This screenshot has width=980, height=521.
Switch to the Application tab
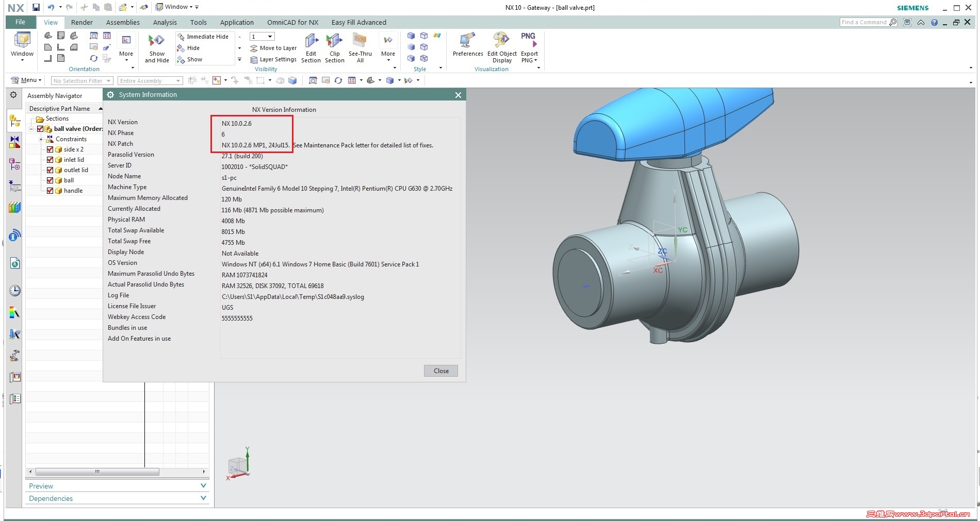[x=237, y=22]
